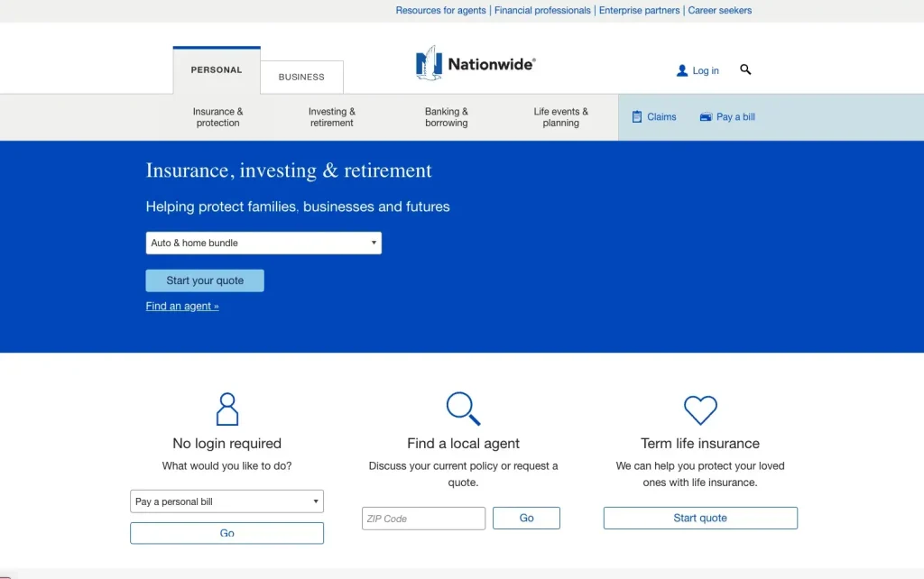Click the Claims clipboard icon
This screenshot has width=924, height=579.
click(x=636, y=116)
